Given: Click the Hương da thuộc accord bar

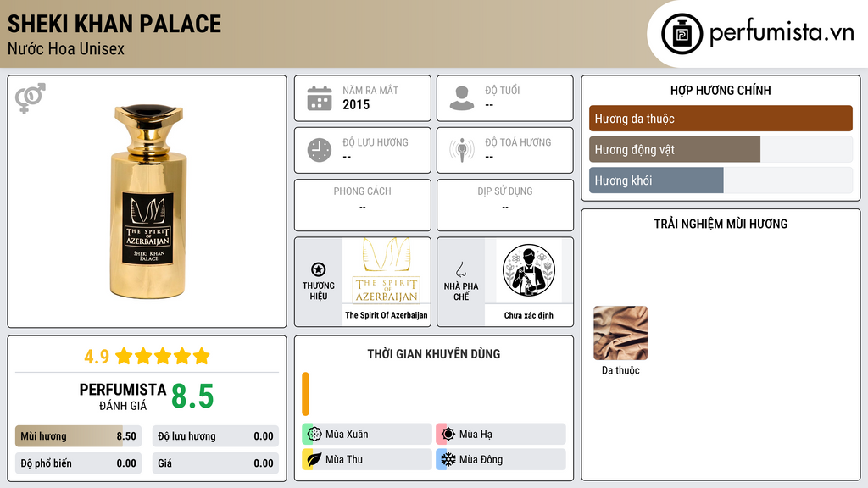Looking at the screenshot, I should [721, 119].
